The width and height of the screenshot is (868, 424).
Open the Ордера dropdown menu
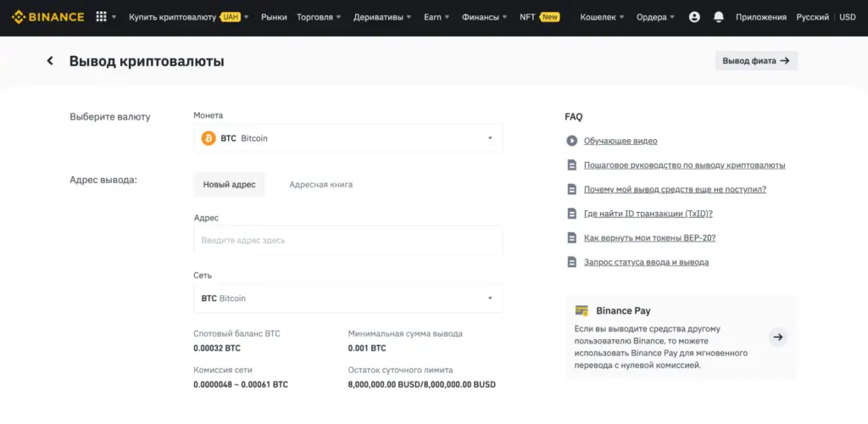(656, 17)
